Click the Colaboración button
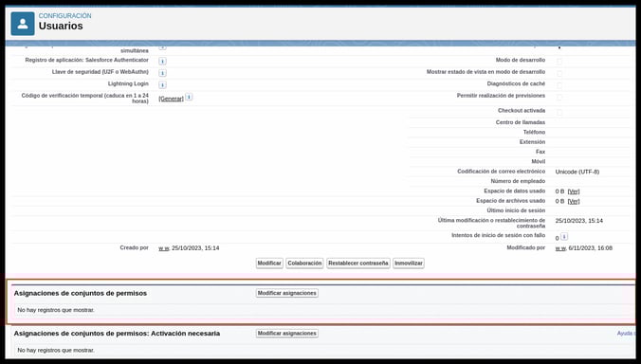Image resolution: width=641 pixels, height=364 pixels. click(x=304, y=264)
